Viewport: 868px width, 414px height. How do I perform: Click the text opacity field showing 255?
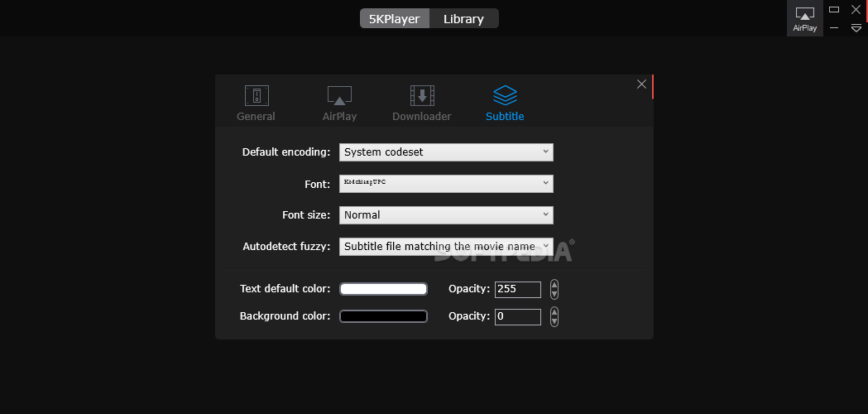[x=518, y=289]
